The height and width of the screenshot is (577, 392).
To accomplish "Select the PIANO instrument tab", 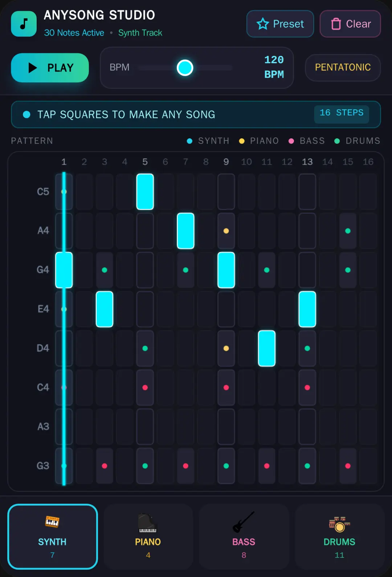I will pyautogui.click(x=148, y=537).
